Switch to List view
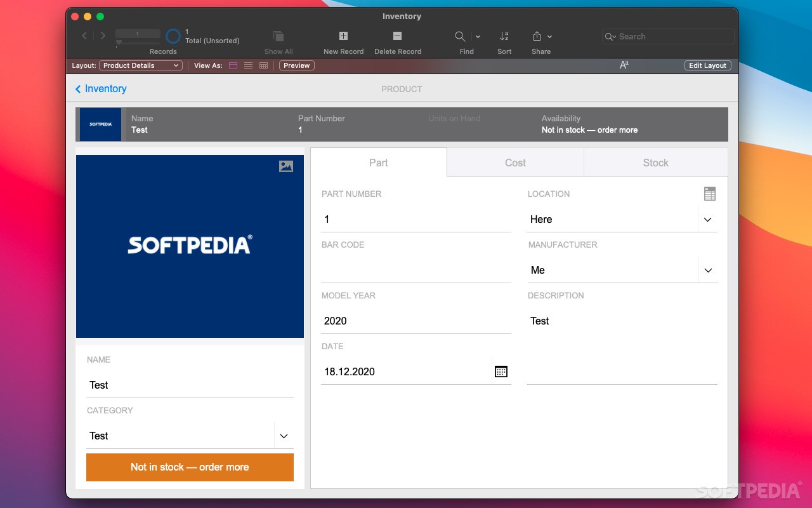Viewport: 812px width, 508px height. pyautogui.click(x=249, y=65)
